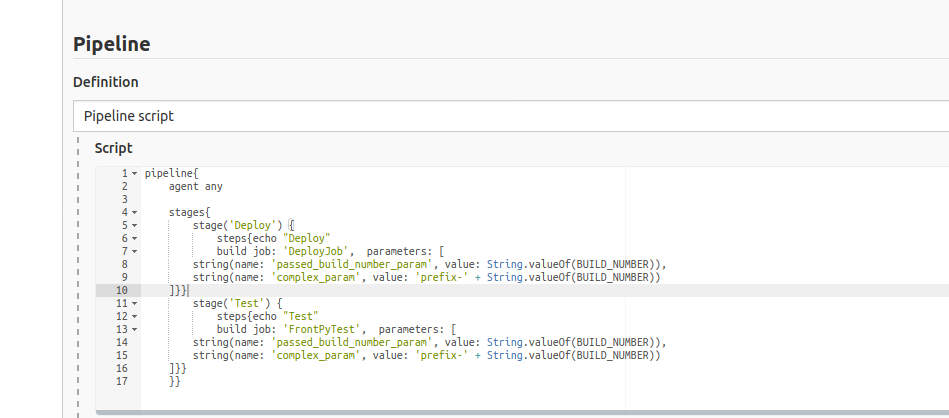Collapse the stages block fold on line 4
The image size is (949, 418).
point(134,212)
